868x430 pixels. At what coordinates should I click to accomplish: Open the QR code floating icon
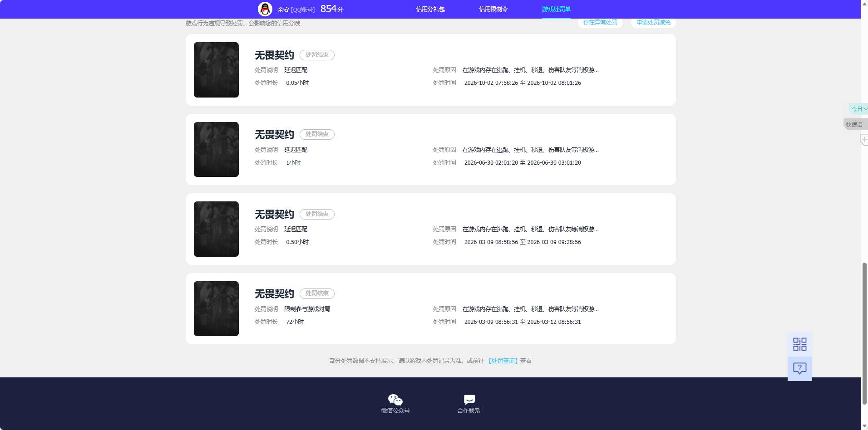(799, 344)
